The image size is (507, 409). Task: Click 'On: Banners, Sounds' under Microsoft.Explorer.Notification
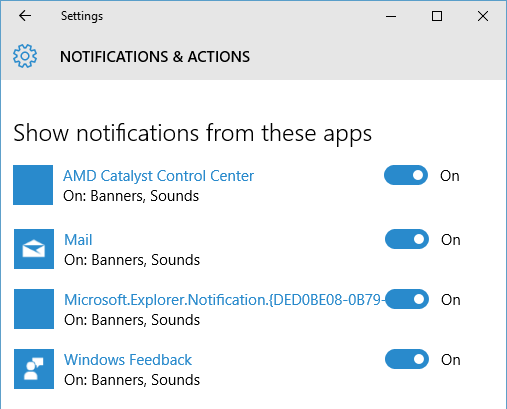click(132, 320)
